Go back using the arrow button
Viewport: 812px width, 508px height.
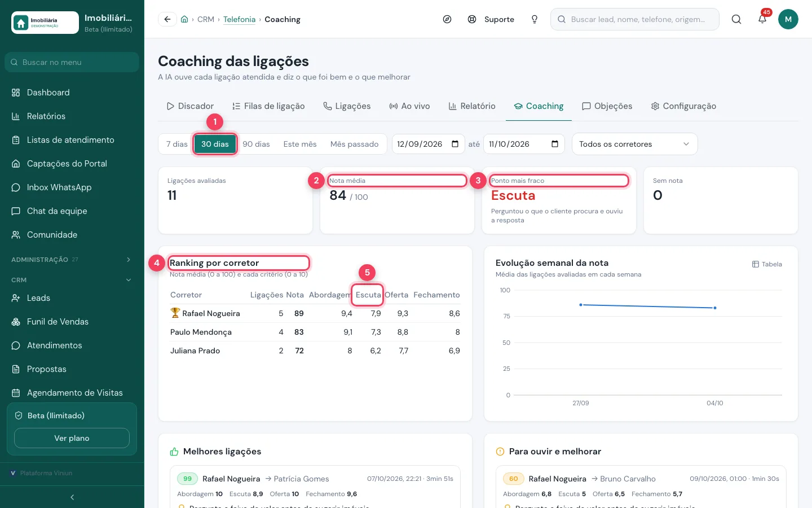[167, 19]
